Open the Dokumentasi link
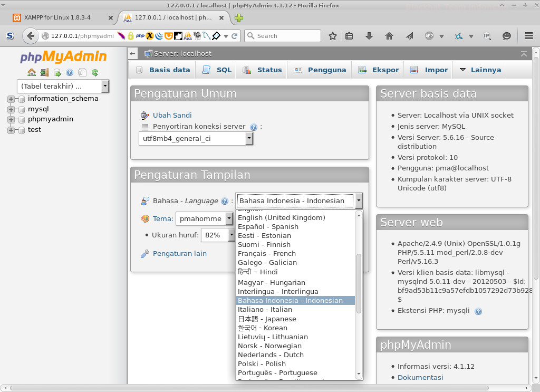 (420, 377)
